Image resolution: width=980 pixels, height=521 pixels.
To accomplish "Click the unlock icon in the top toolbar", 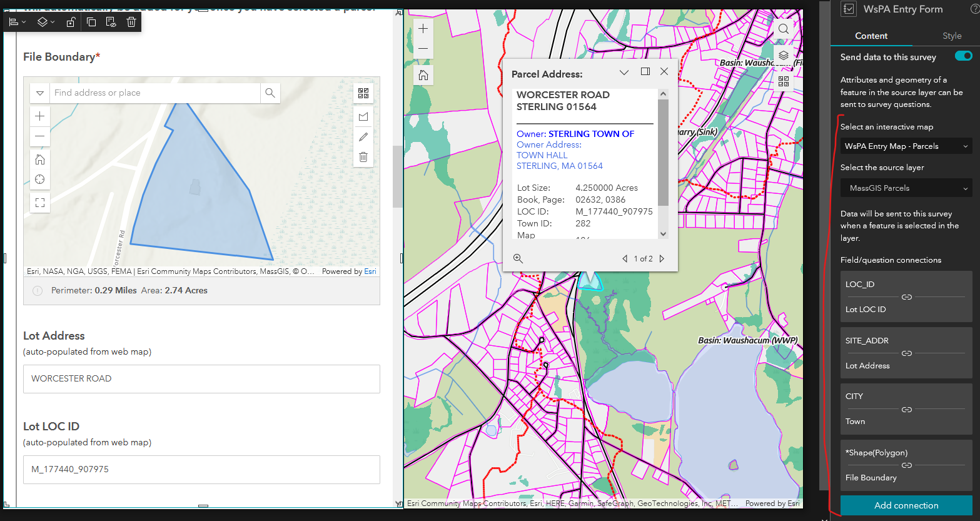I will point(71,21).
